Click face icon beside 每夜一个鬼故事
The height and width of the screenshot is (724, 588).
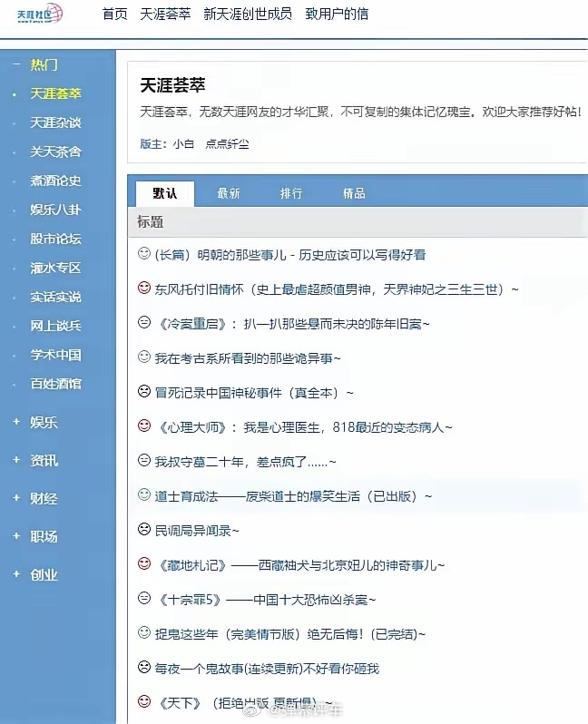144,667
